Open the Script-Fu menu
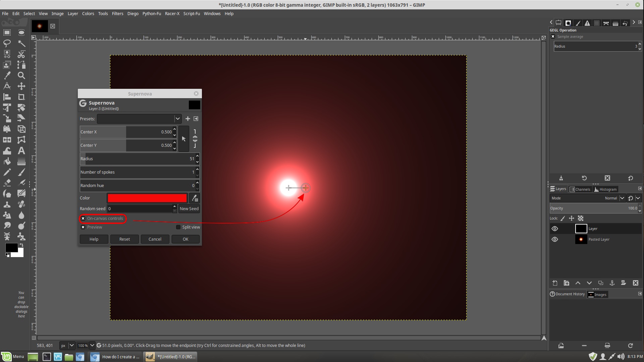 [192, 13]
